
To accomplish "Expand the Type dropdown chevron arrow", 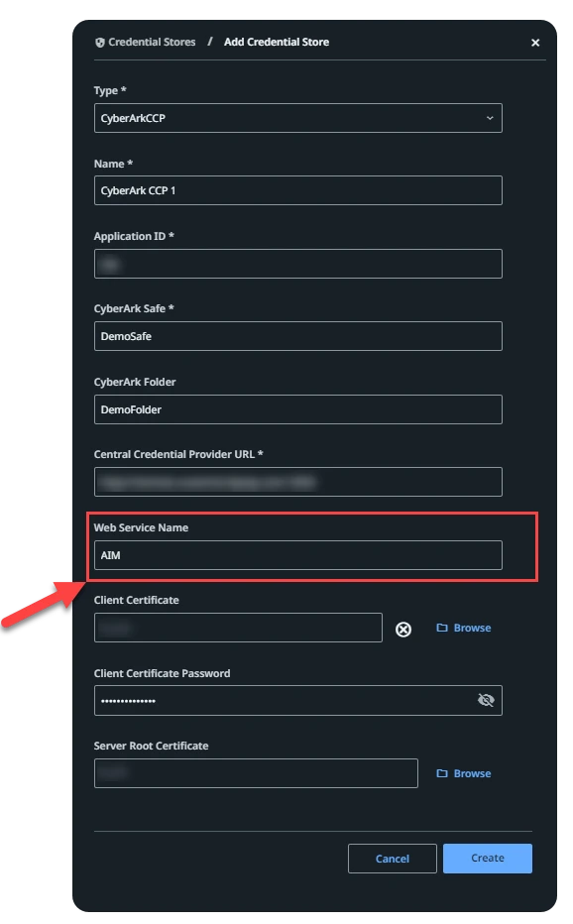I will [490, 118].
